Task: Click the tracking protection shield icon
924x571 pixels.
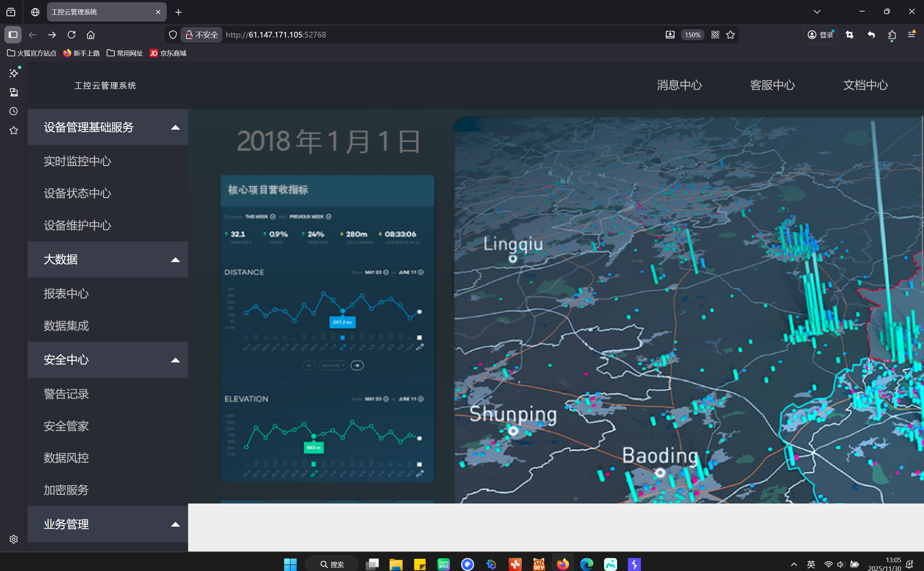Action: [x=173, y=34]
